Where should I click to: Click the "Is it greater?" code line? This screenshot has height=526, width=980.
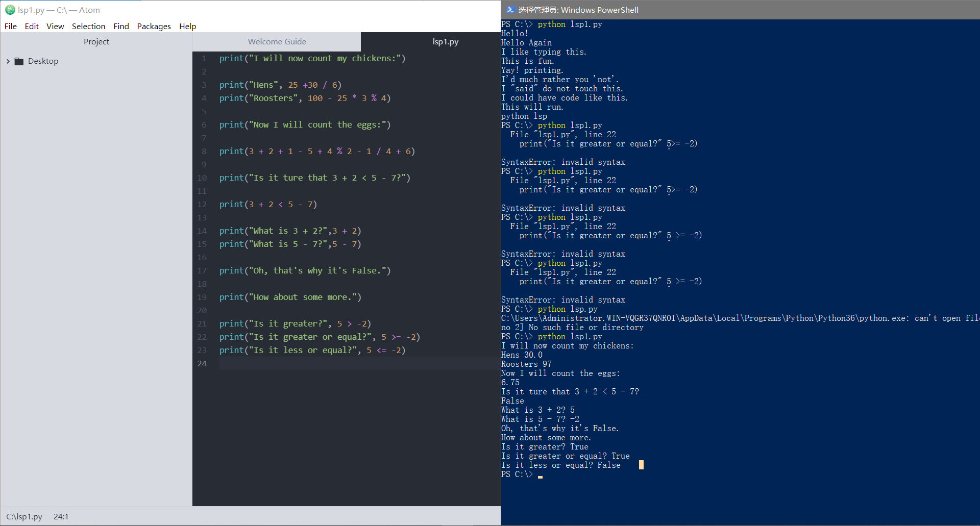[x=295, y=324]
